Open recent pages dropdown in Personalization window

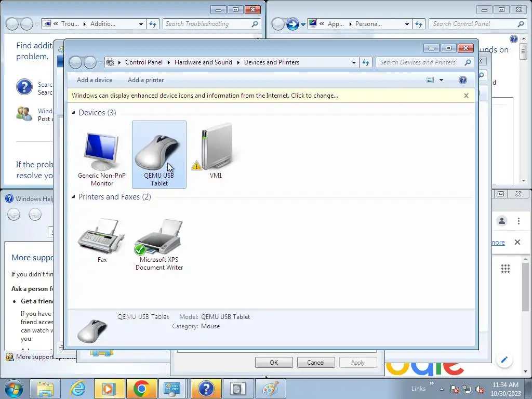(303, 24)
